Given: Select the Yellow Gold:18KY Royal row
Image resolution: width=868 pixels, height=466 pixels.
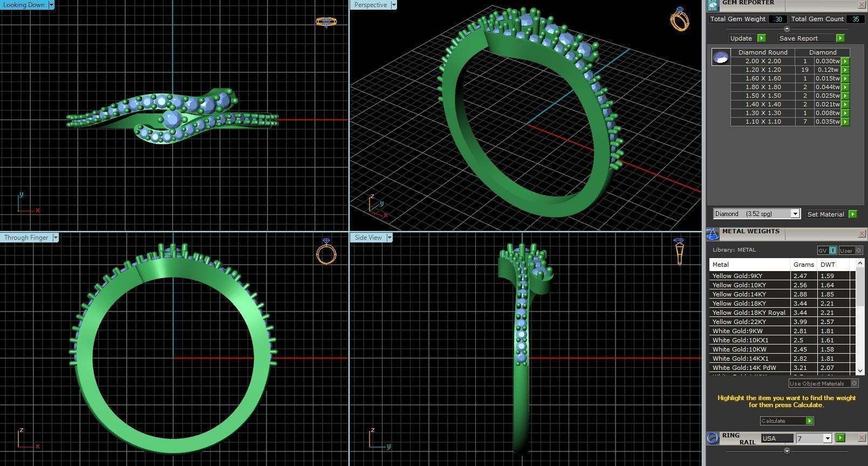Looking at the screenshot, I should [782, 313].
